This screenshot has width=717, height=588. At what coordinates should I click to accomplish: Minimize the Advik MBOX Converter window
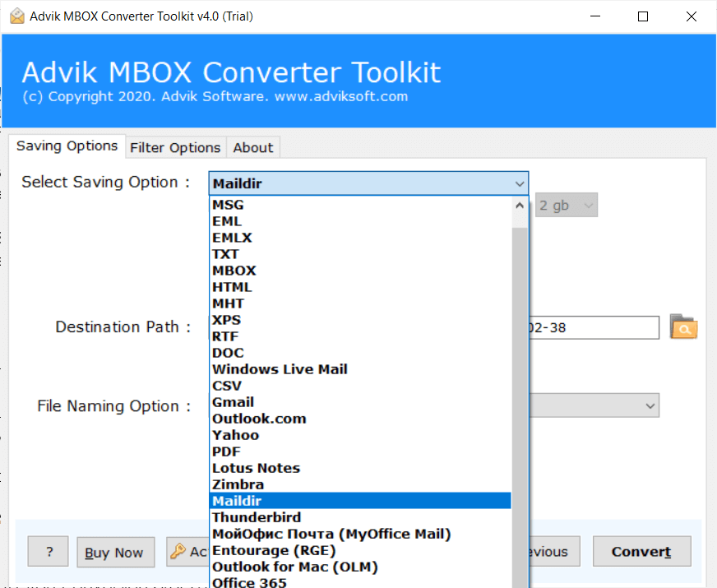tap(595, 16)
